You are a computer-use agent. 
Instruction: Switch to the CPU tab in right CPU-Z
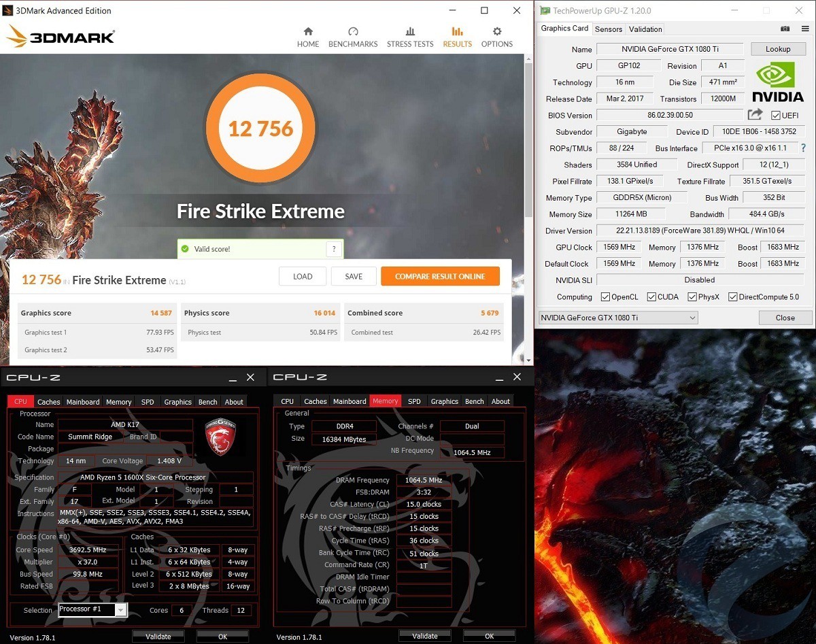coord(288,401)
